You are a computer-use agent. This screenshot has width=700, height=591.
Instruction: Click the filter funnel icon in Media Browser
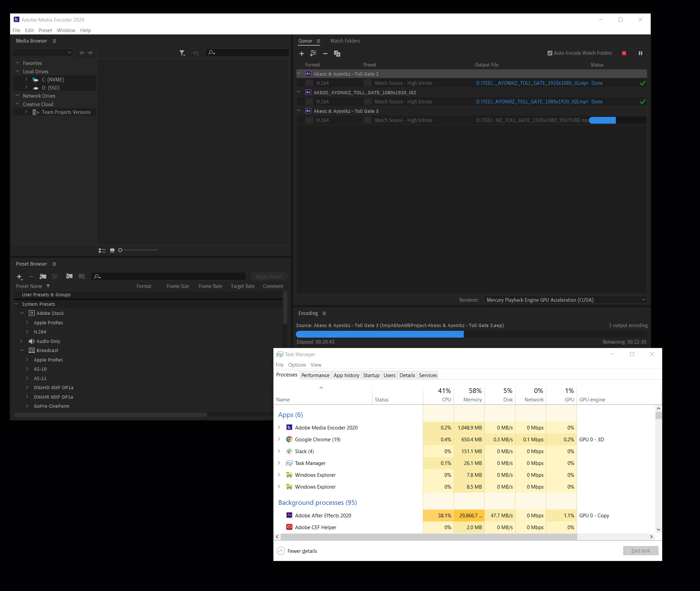click(x=182, y=53)
